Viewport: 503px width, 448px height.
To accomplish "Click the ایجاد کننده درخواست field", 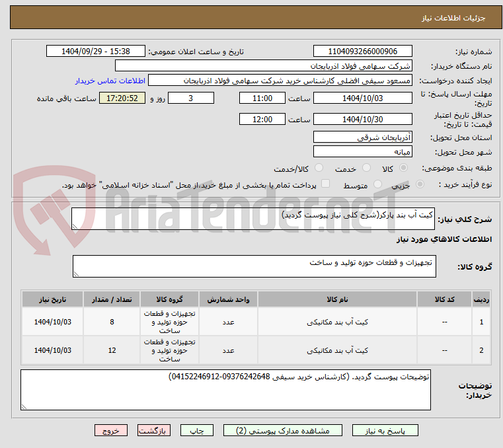I will pyautogui.click(x=280, y=81).
